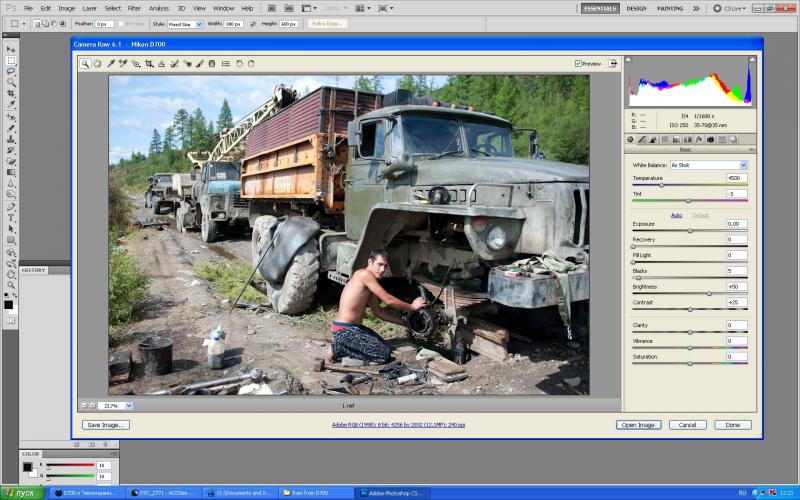The width and height of the screenshot is (800, 500).
Task: Select the Camera Raw Zoom tool
Action: (85, 64)
